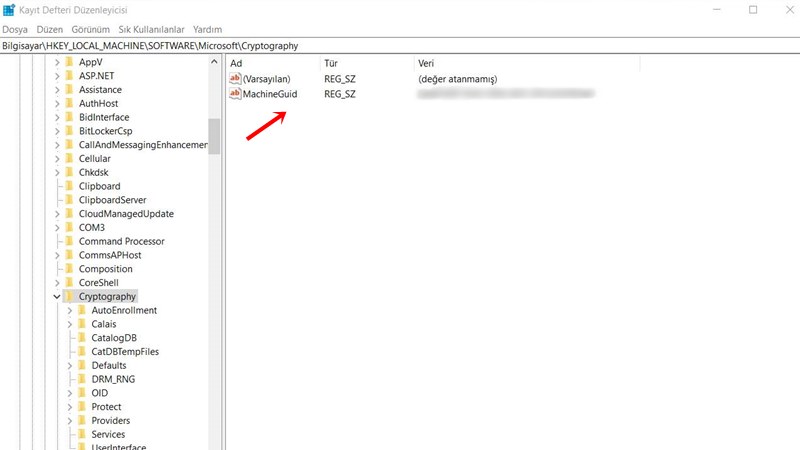Select the Assistance key

coord(100,90)
